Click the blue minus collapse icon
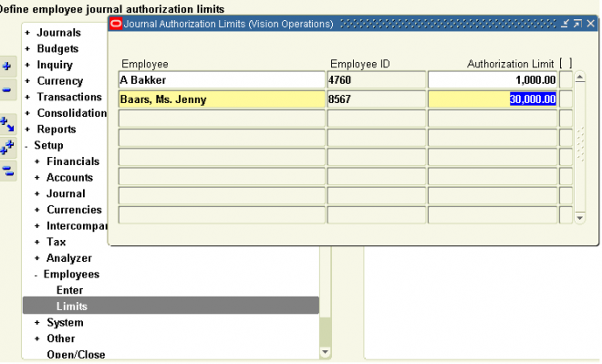 pyautogui.click(x=7, y=89)
